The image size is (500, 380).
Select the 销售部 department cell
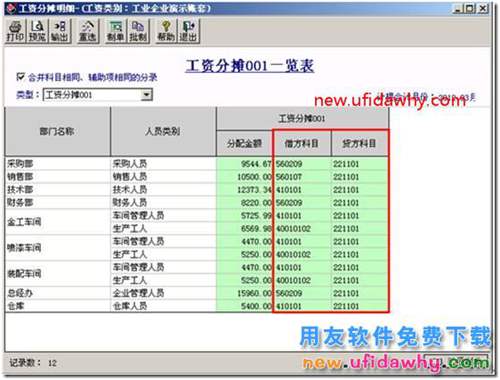[x=57, y=177]
